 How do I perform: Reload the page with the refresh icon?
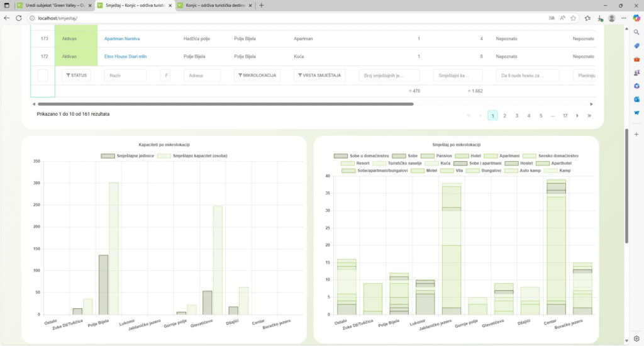click(x=20, y=18)
